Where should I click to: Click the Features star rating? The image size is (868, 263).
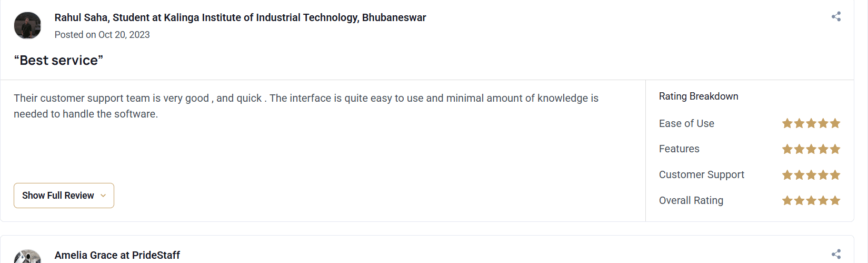[811, 149]
